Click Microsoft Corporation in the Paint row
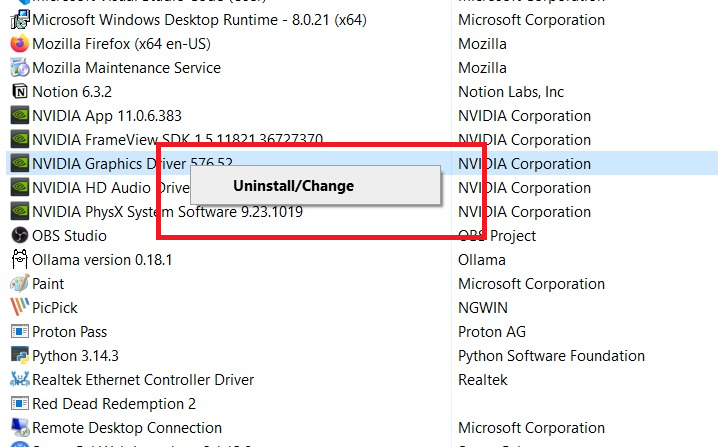This screenshot has width=718, height=447. (x=532, y=283)
